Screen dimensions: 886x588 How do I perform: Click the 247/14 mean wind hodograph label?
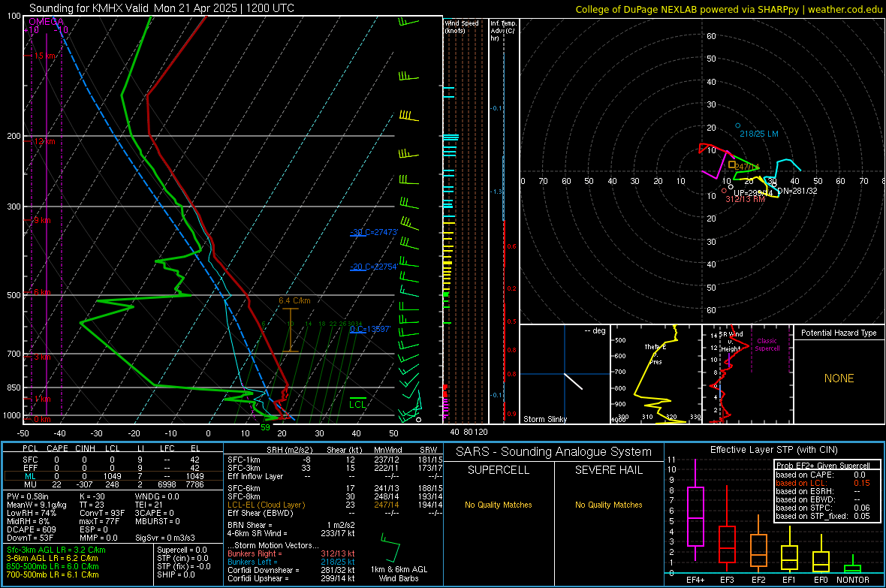pos(747,167)
